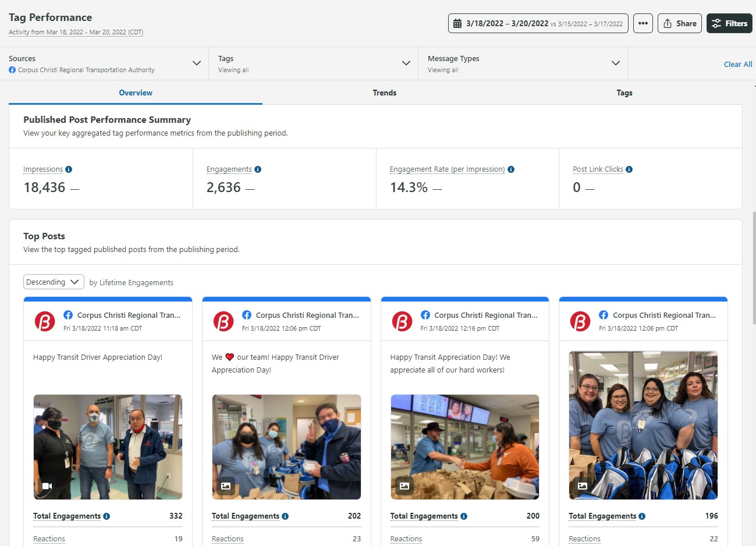The height and width of the screenshot is (546, 756).
Task: Click the Total Engagements info icon on first post
Action: 107,516
